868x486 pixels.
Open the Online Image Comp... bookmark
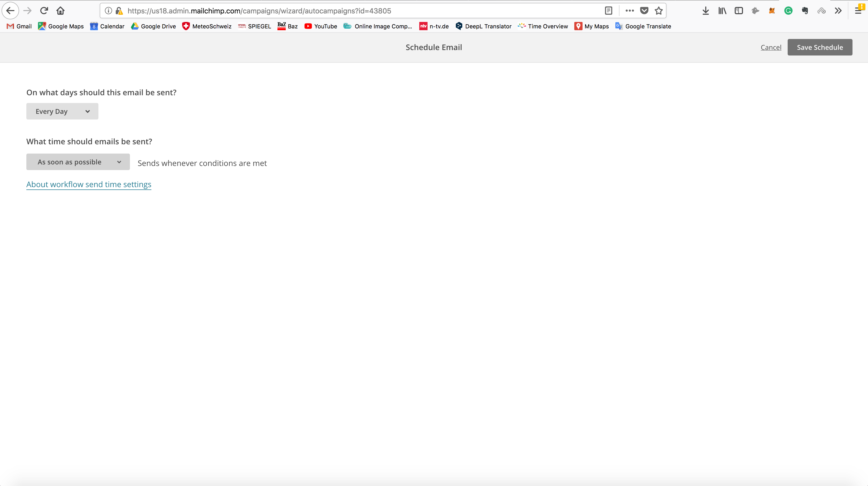378,26
